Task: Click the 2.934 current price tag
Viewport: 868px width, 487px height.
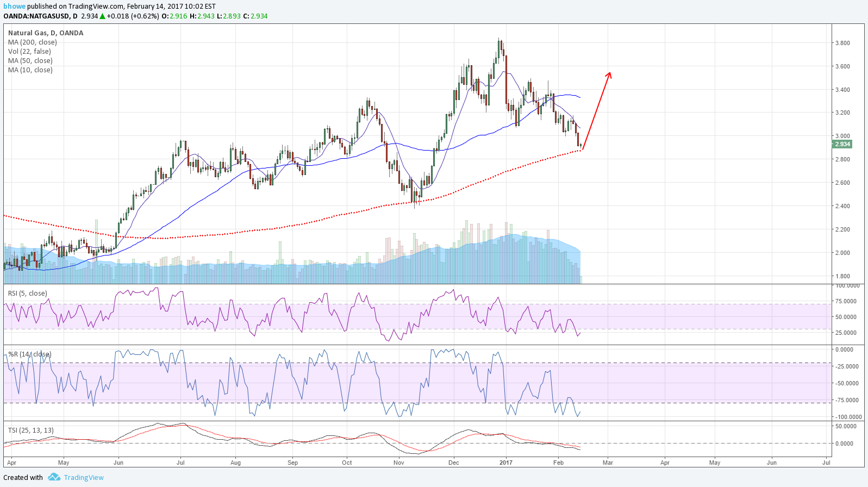Action: (842, 144)
